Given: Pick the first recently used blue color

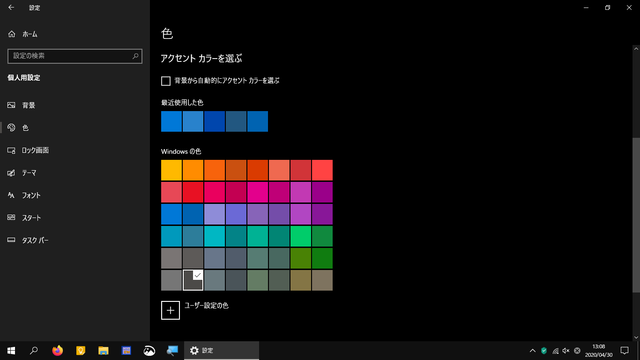Looking at the screenshot, I should (x=171, y=121).
